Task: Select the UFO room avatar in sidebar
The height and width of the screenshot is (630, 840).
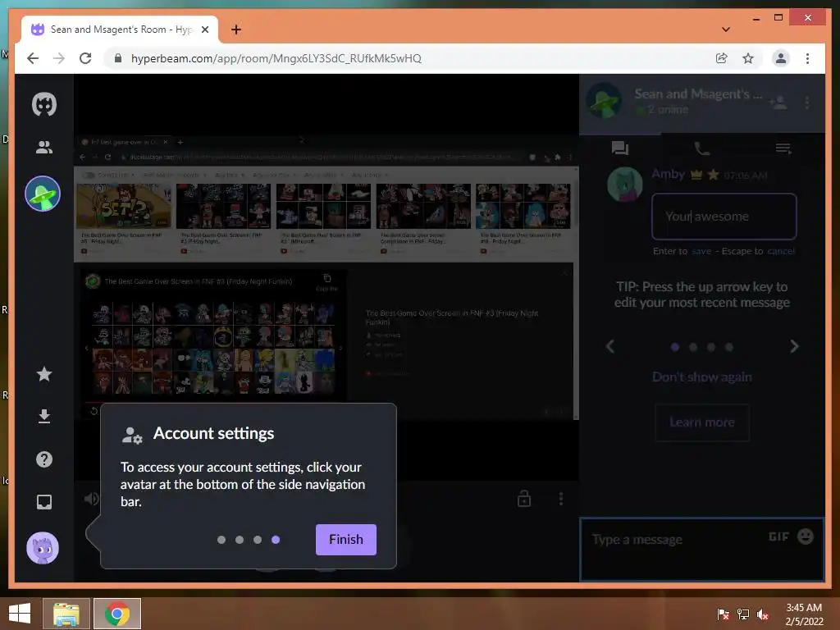Action: 43,194
